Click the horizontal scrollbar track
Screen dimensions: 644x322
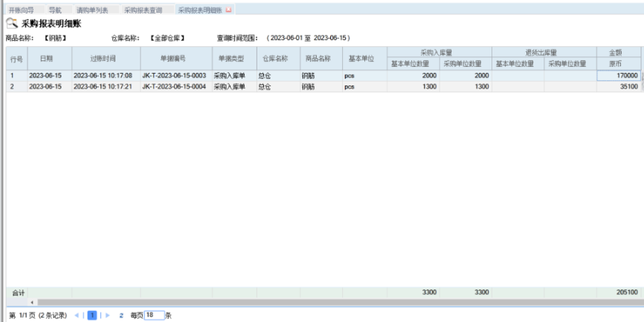[x=335, y=303]
